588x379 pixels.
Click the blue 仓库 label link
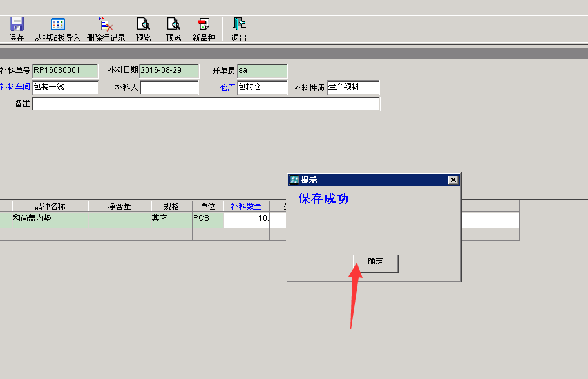(228, 88)
